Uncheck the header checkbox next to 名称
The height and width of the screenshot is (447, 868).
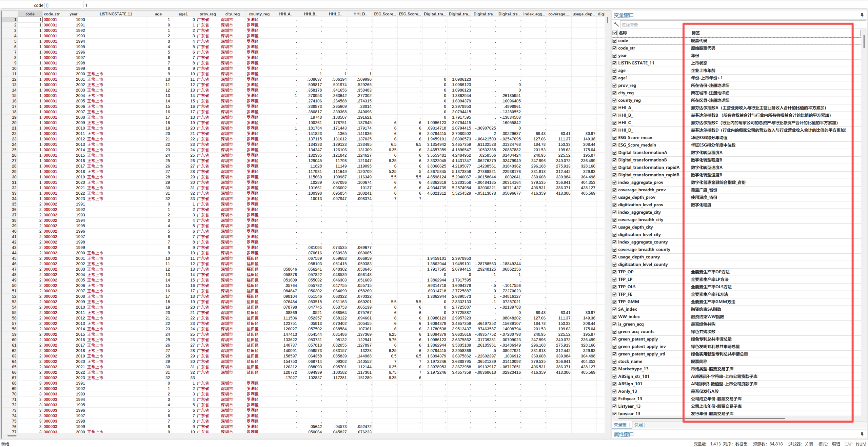click(615, 33)
